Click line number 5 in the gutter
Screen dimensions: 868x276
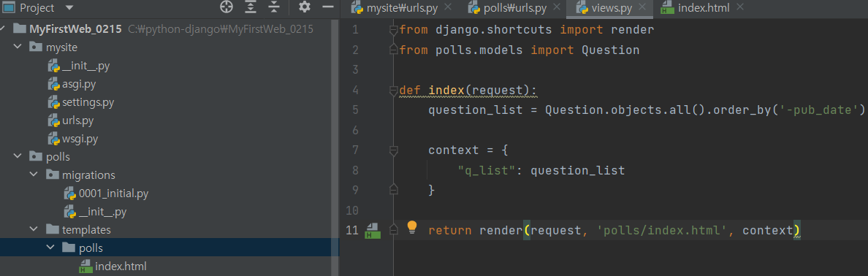355,110
